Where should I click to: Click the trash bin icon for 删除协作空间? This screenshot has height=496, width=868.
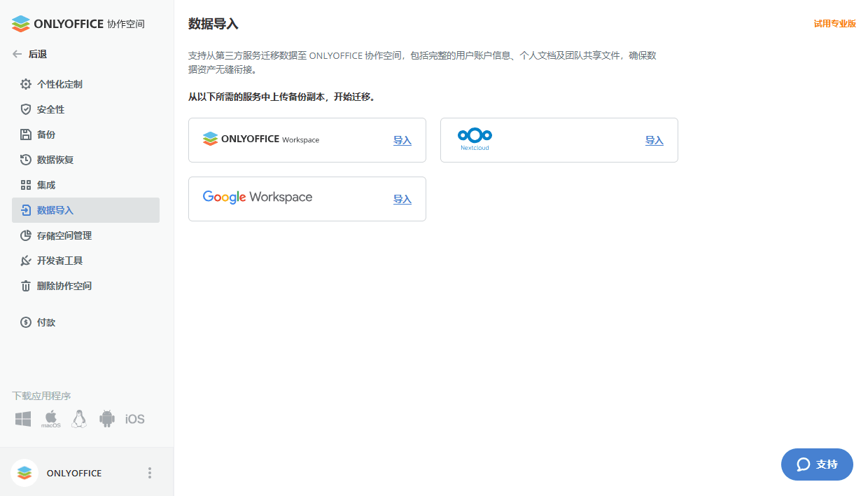(x=26, y=286)
